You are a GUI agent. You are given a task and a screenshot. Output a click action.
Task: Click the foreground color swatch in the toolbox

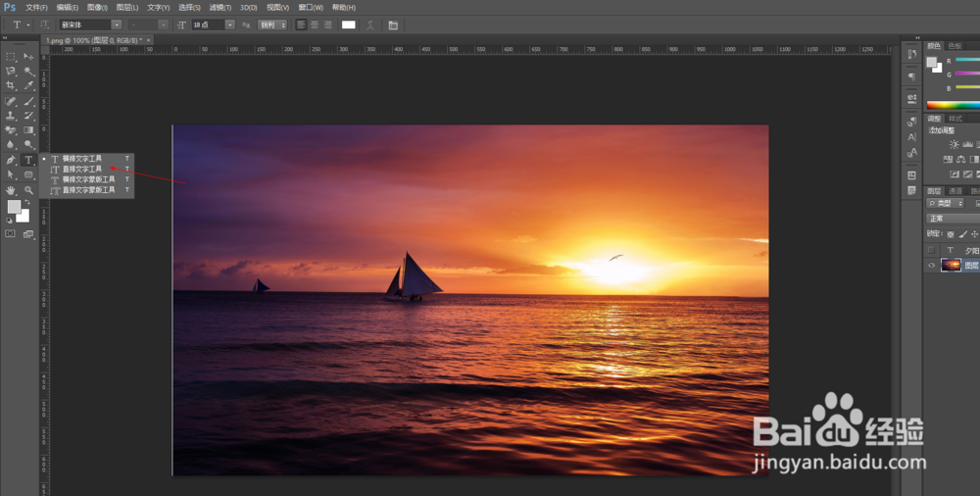pyautogui.click(x=14, y=207)
